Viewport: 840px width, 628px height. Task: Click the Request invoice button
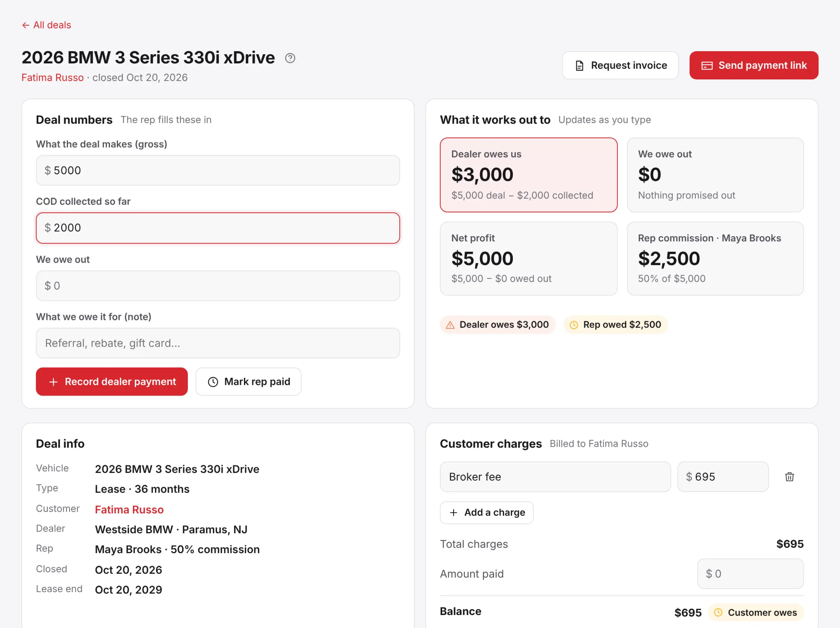620,65
